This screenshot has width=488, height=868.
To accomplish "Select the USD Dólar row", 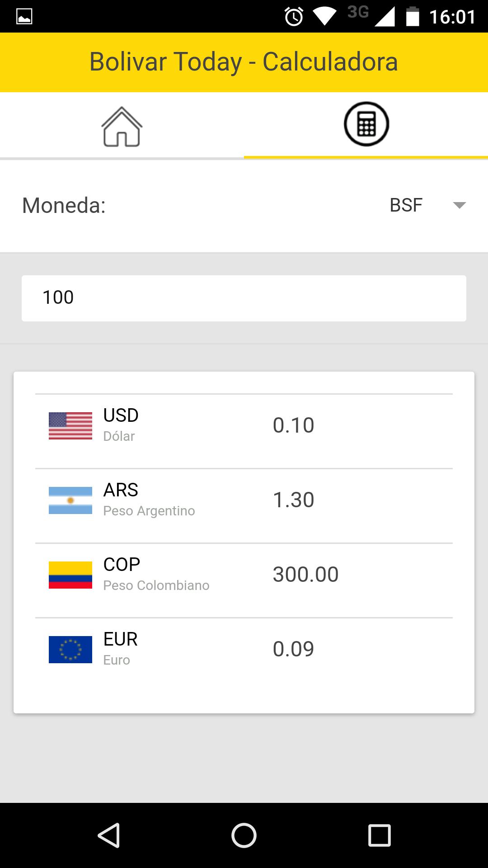I will [244, 431].
